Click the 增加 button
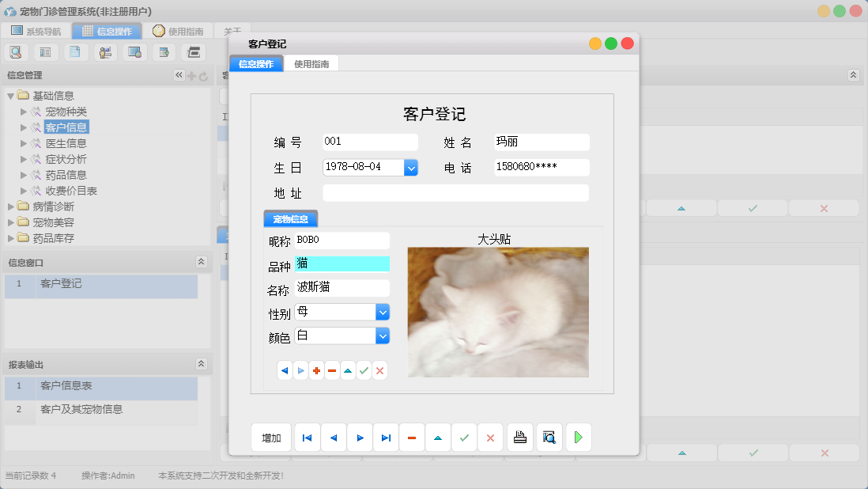Viewport: 868px width, 489px height. click(x=271, y=437)
